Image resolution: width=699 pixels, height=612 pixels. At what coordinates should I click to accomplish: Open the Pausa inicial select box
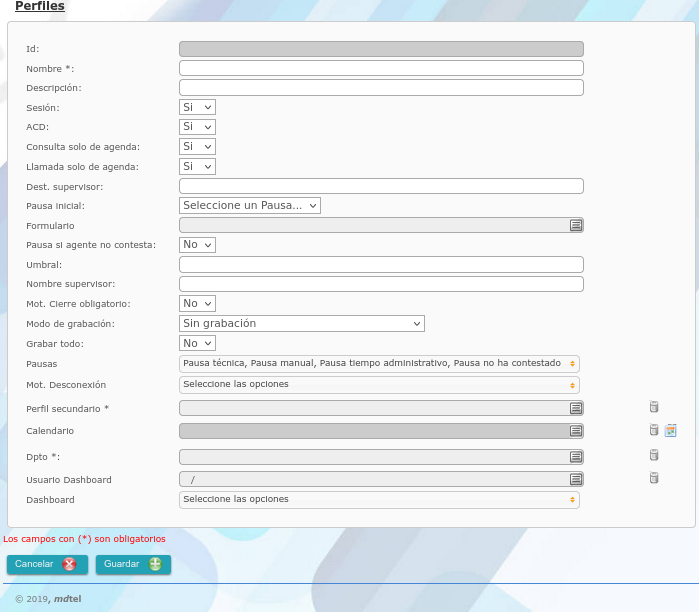pyautogui.click(x=250, y=205)
